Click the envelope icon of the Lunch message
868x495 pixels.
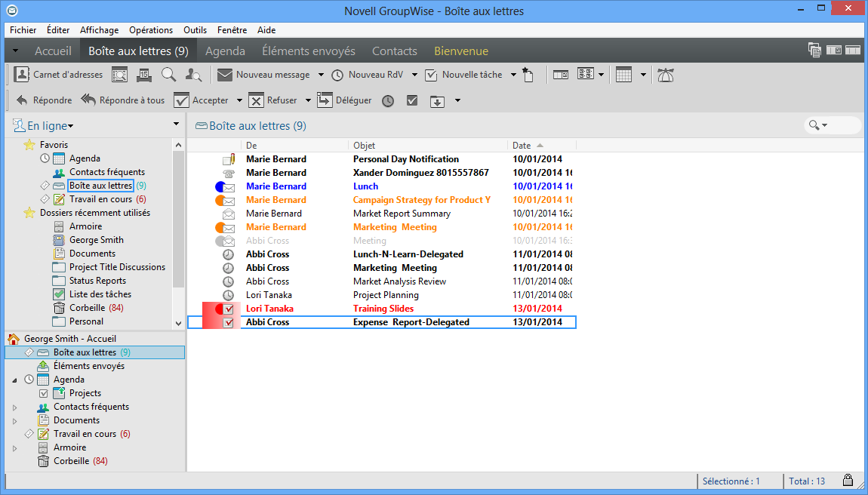229,187
